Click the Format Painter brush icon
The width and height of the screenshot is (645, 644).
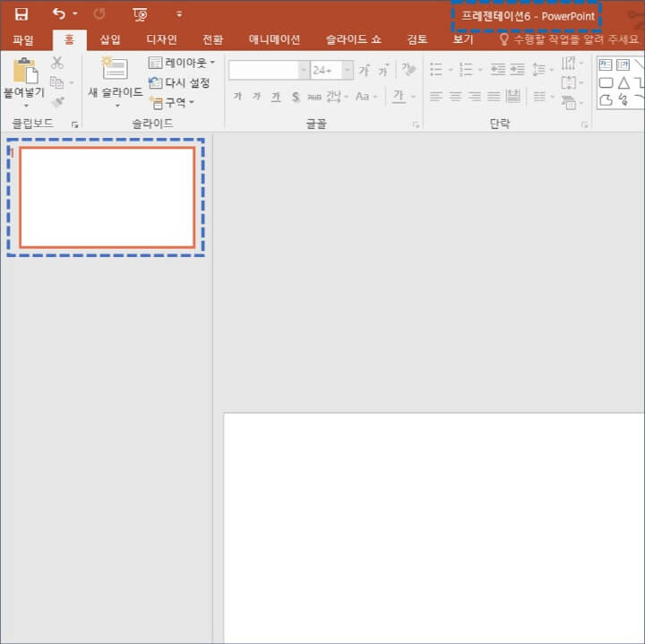tap(58, 101)
